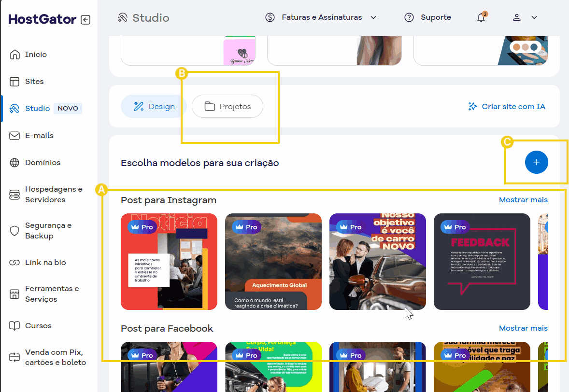Click the Venda com Pix payment icon
Viewport: 569px width, 392px height.
(14, 357)
